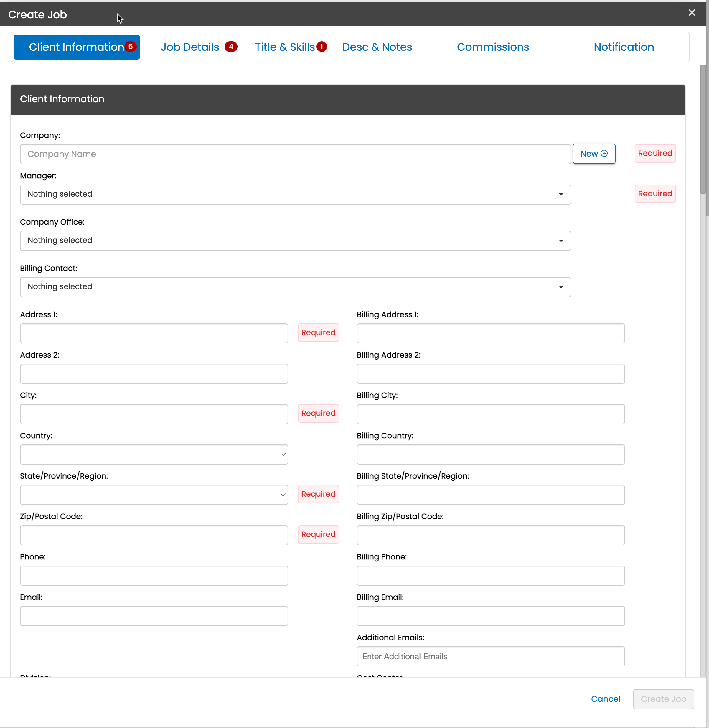Screen dimensions: 709x728
Task: Click the red 6 badge on Client Information
Action: click(130, 47)
